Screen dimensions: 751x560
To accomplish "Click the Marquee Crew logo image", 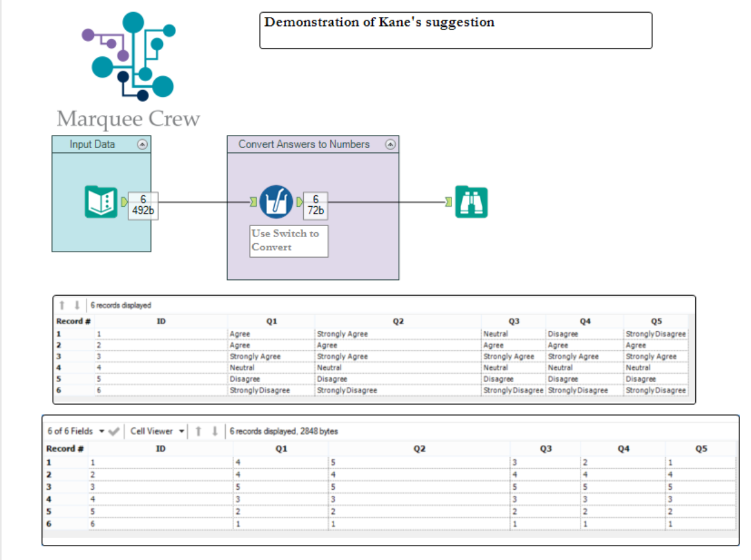I will (129, 70).
